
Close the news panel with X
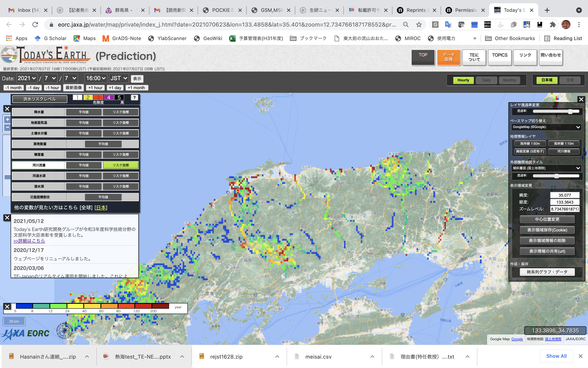[7, 217]
